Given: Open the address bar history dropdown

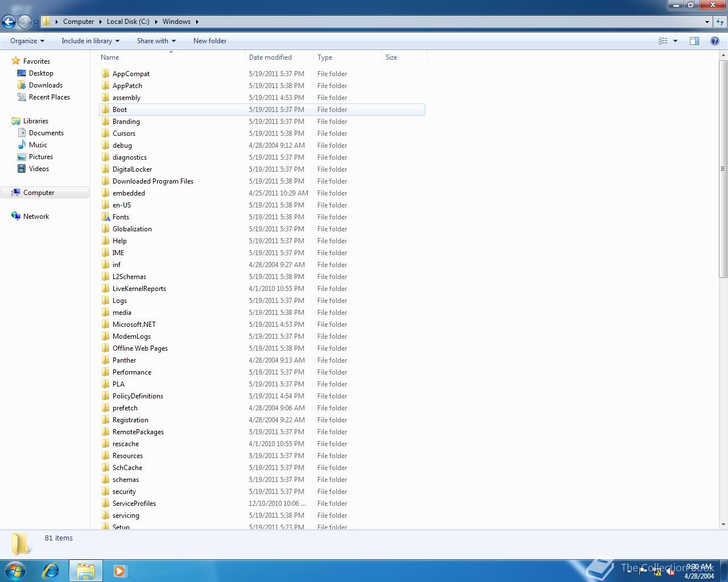Looking at the screenshot, I should [707, 22].
